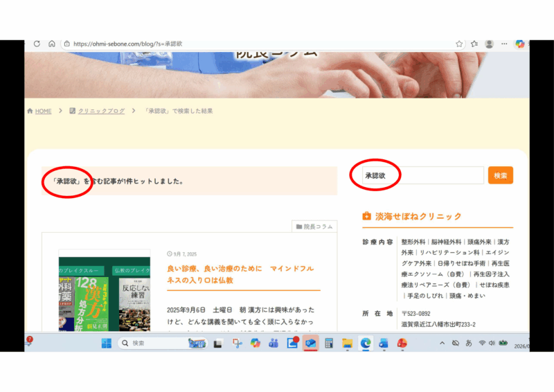Viewport: 554px width, 392px height.
Task: Open the browser settings ellipsis menu
Action: coord(504,44)
